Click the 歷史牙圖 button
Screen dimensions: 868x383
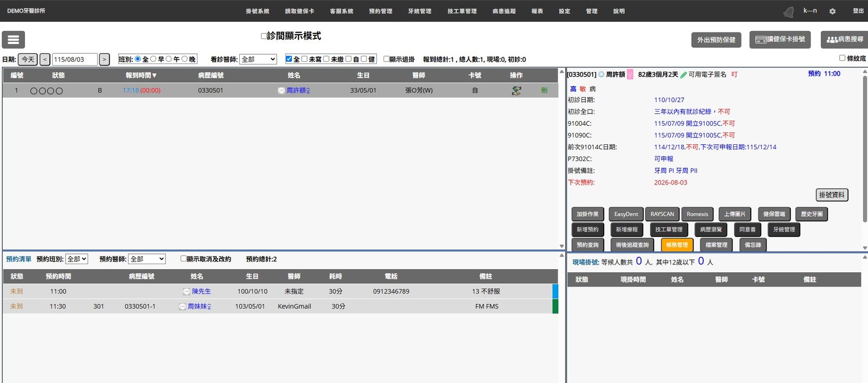tap(812, 214)
